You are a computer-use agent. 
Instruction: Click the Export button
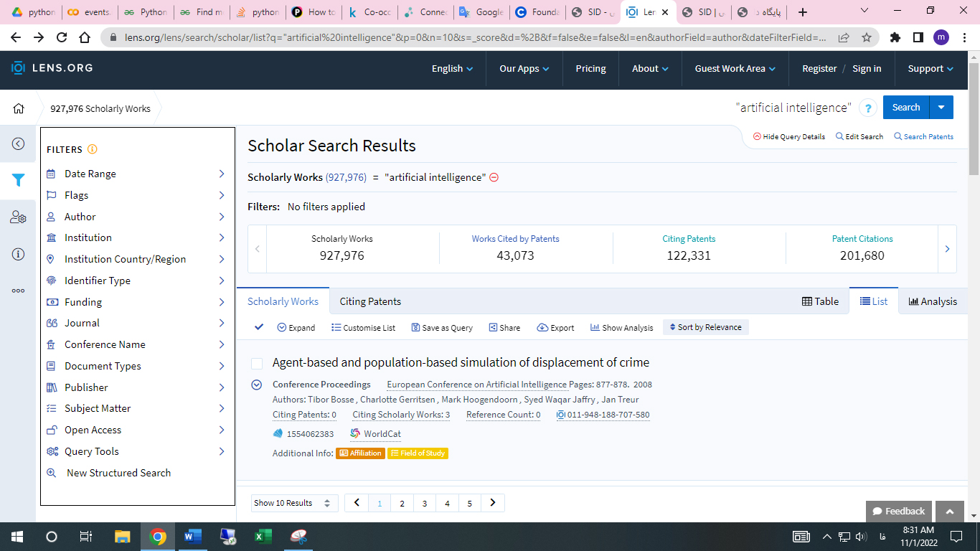point(555,327)
